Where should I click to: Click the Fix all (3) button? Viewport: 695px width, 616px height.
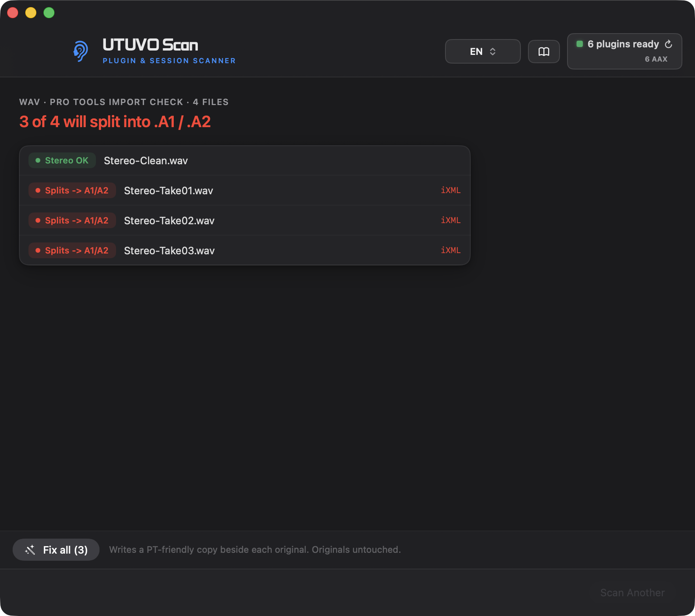pyautogui.click(x=56, y=550)
